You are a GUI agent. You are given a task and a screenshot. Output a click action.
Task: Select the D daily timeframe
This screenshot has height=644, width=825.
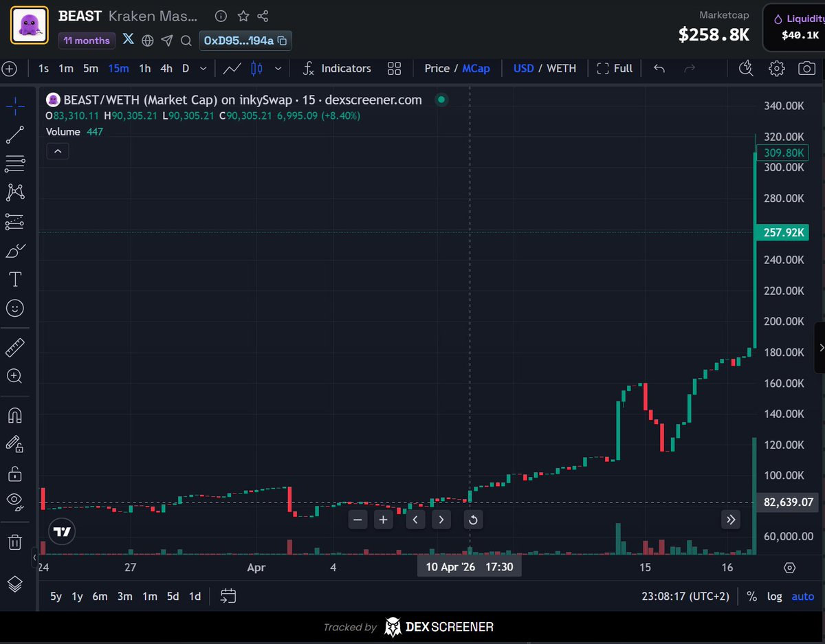tap(186, 68)
